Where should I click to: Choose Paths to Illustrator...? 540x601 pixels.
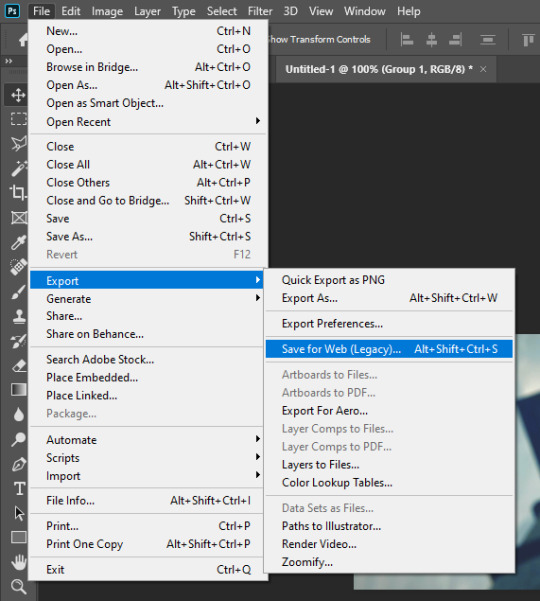pos(389,526)
